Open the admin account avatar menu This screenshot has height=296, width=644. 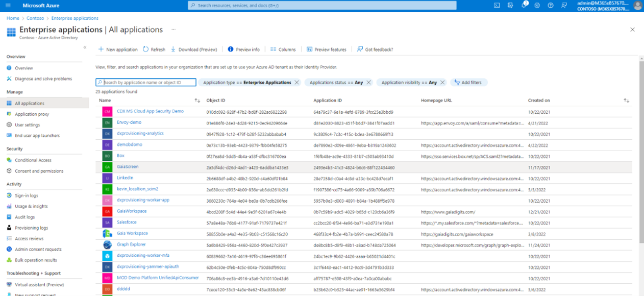637,6
